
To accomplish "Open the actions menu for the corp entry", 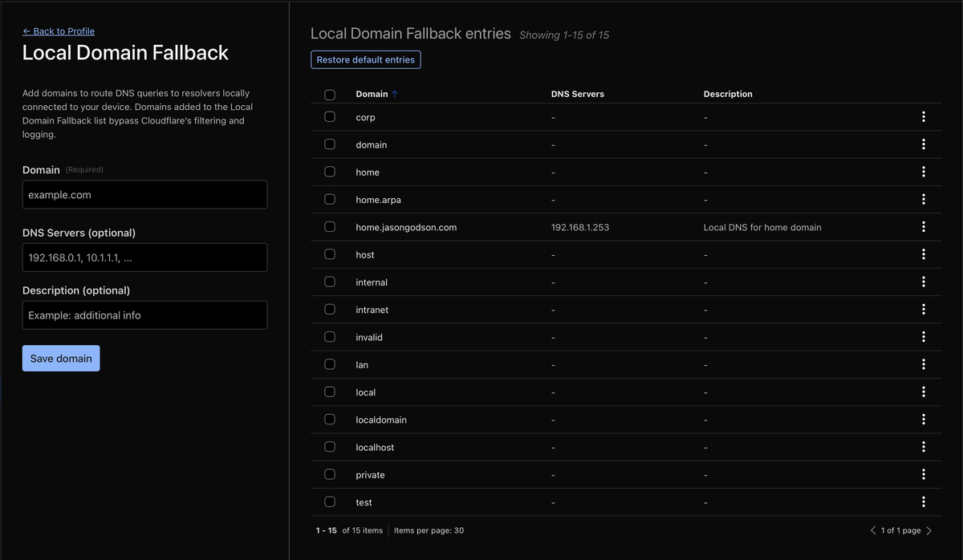I will pyautogui.click(x=923, y=117).
